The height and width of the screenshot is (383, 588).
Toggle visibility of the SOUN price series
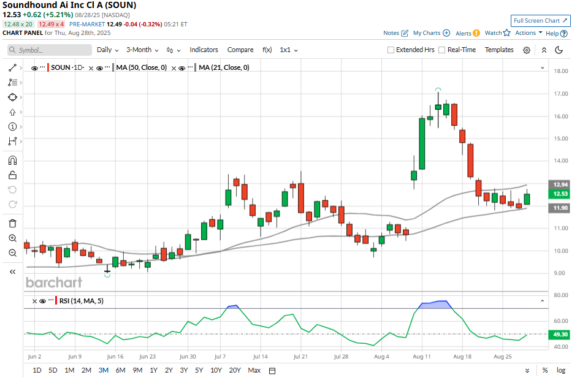coord(34,68)
